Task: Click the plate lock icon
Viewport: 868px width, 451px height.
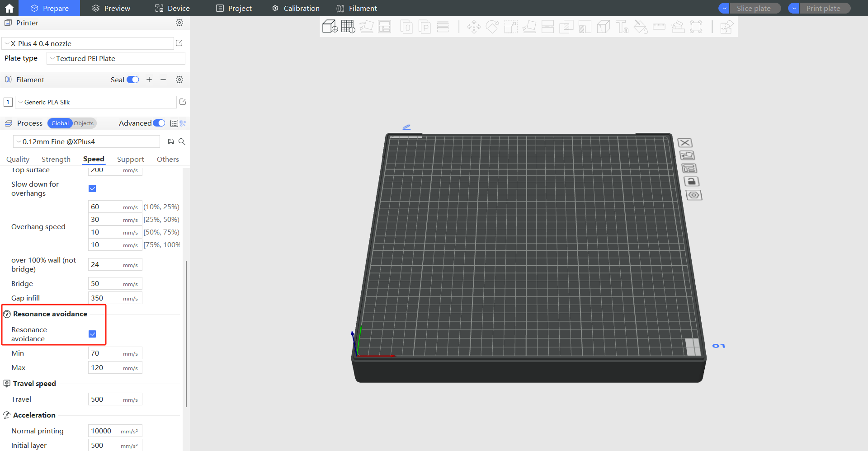Action: [692, 182]
